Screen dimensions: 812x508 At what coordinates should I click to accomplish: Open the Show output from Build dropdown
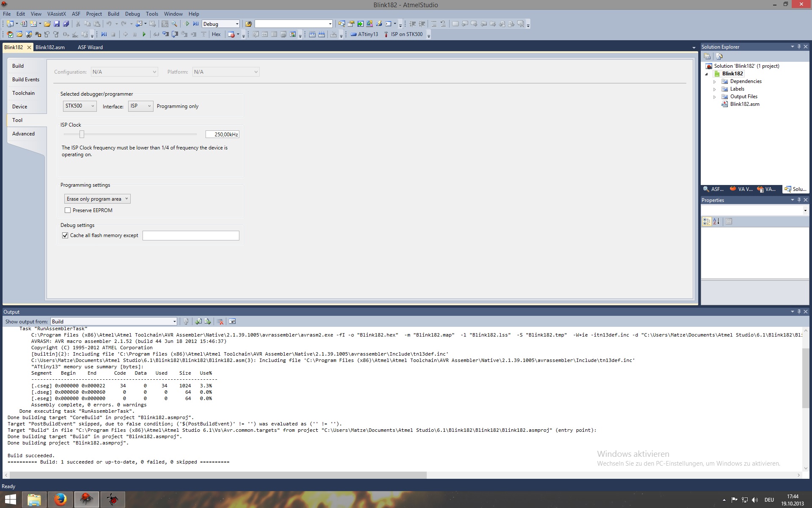(x=114, y=321)
